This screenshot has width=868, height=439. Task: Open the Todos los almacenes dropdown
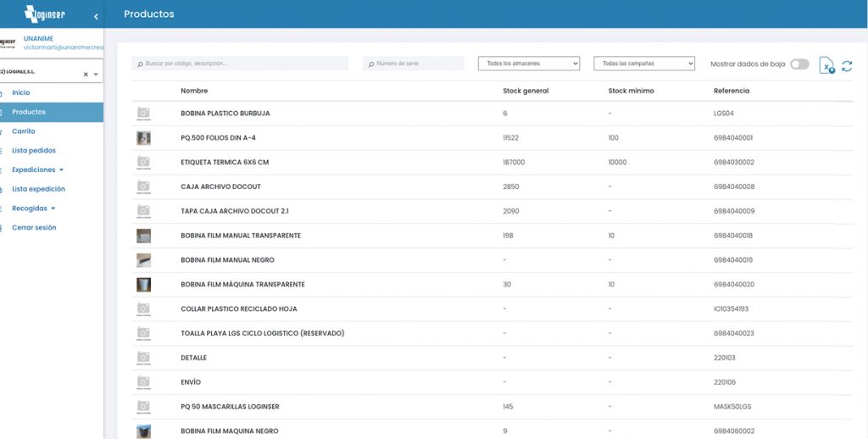click(x=528, y=64)
